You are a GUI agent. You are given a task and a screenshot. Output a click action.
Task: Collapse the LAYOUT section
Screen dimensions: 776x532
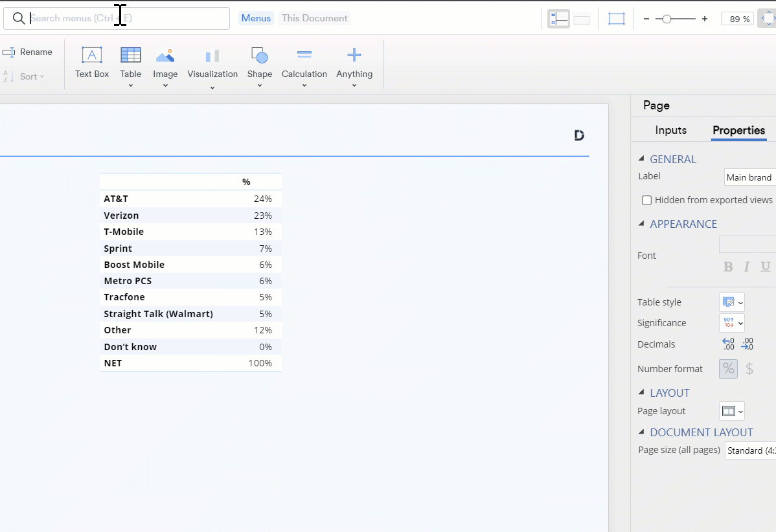[x=641, y=393]
